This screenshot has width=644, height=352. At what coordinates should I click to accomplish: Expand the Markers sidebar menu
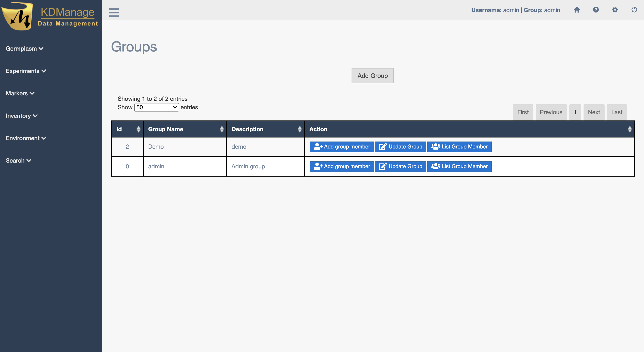(x=20, y=93)
